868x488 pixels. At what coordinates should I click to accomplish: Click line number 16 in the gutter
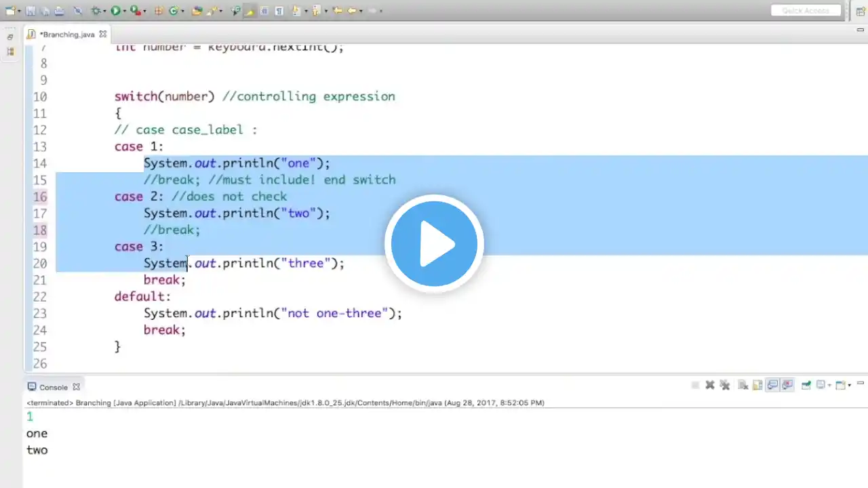[x=40, y=197]
